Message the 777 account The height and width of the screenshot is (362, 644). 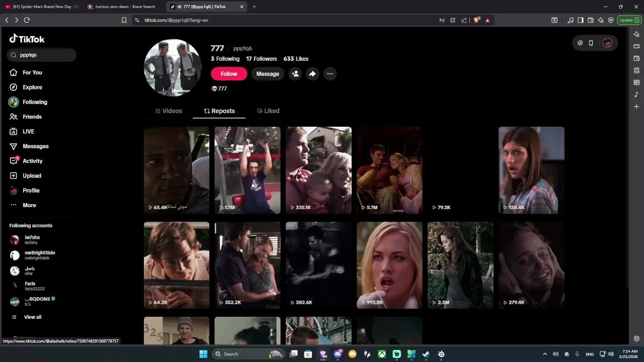pos(268,74)
